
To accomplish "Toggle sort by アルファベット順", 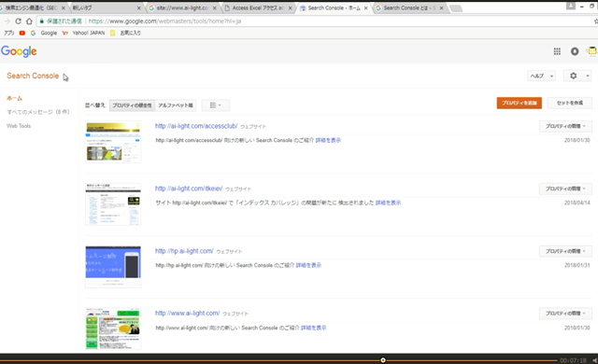I will point(176,105).
